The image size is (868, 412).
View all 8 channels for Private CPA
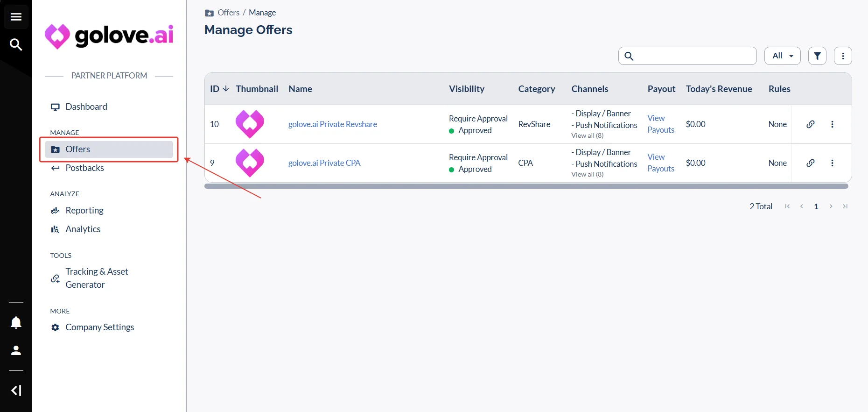coord(588,174)
